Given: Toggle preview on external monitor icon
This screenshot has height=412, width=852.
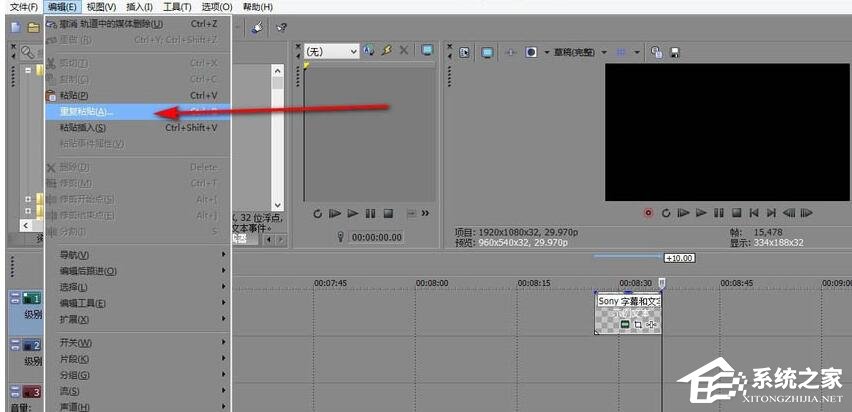Looking at the screenshot, I should tap(487, 52).
